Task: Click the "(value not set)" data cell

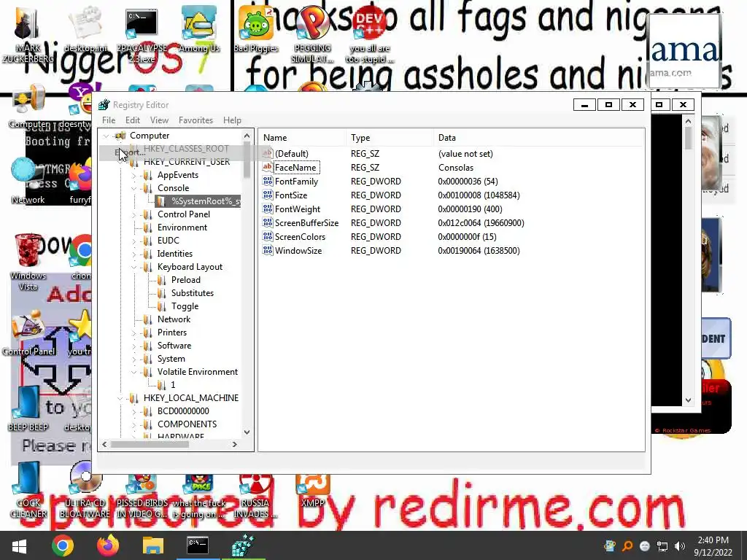Action: tap(465, 154)
